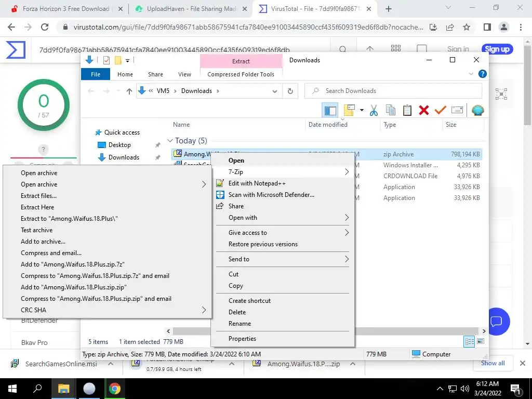Image resolution: width=532 pixels, height=399 pixels.
Task: Click the Explorer horizontal scrollbar right arrow
Action: pyautogui.click(x=484, y=331)
